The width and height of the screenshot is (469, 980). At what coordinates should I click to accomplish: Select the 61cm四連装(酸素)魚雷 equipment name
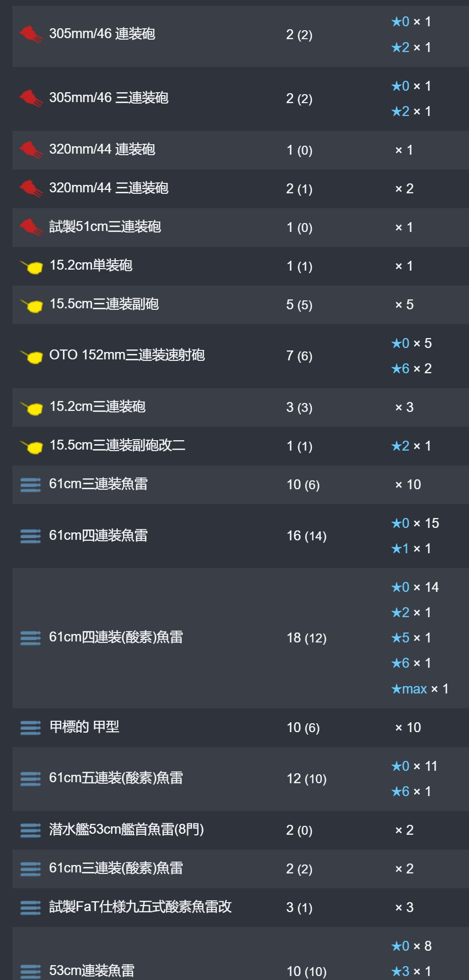click(x=116, y=637)
